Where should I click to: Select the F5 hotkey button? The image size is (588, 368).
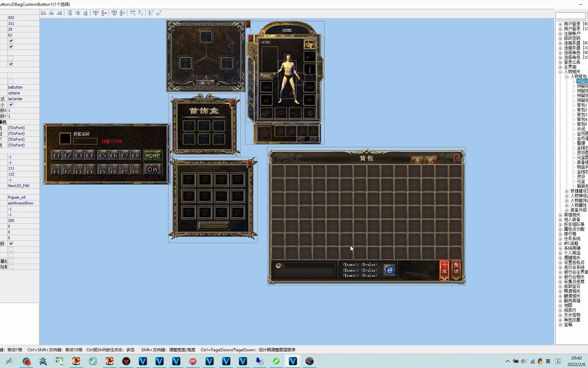102,155
